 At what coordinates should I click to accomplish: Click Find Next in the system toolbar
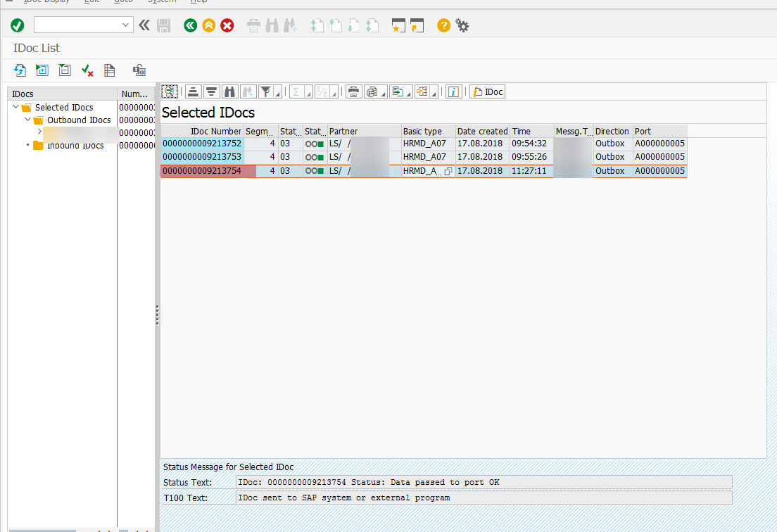[291, 25]
